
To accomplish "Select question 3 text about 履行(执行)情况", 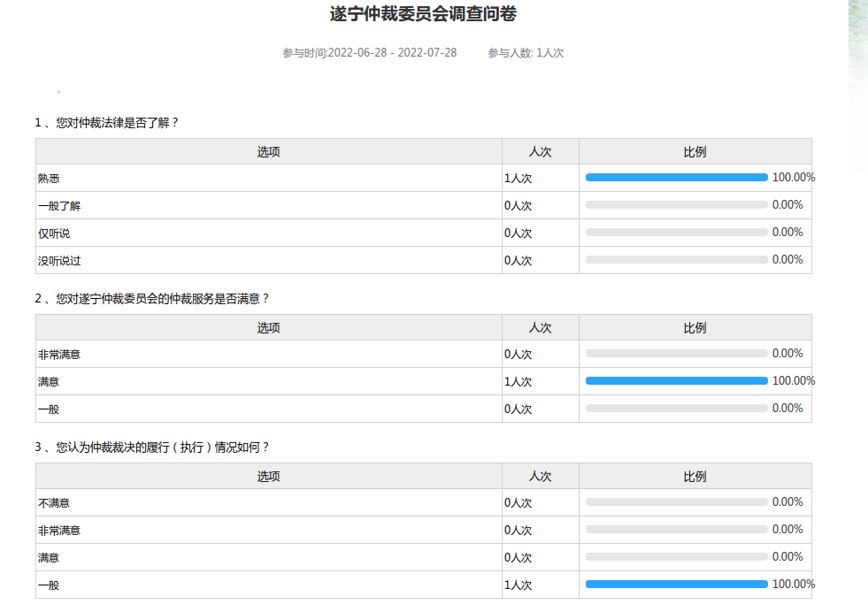I will click(151, 448).
